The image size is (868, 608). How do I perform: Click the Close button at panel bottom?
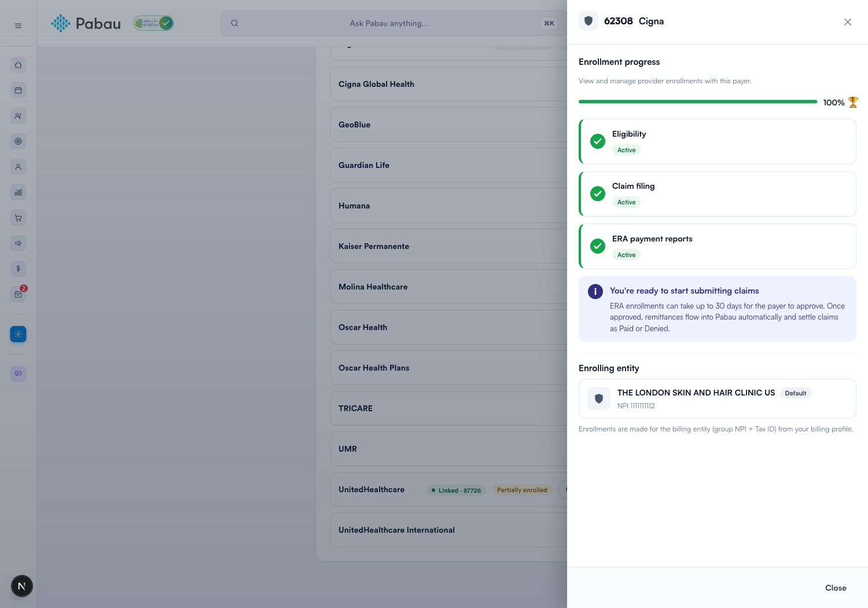click(x=836, y=588)
